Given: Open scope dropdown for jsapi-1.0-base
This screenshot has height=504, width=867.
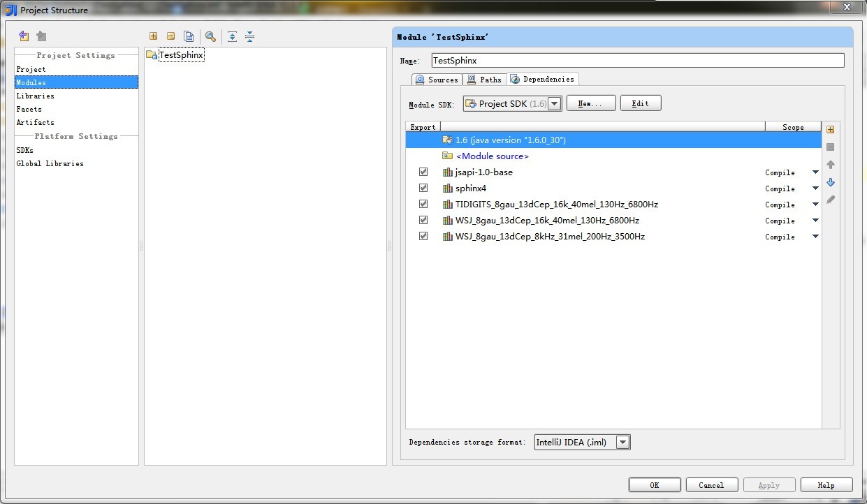Looking at the screenshot, I should [x=815, y=172].
